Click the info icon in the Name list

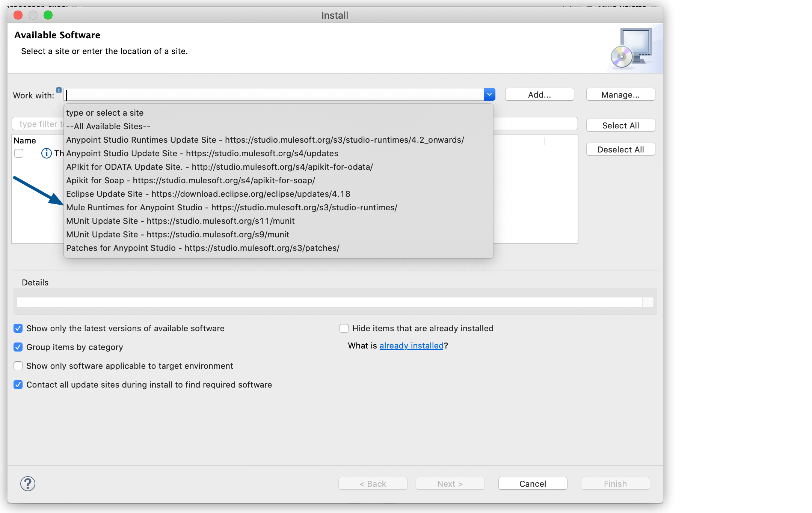point(46,153)
